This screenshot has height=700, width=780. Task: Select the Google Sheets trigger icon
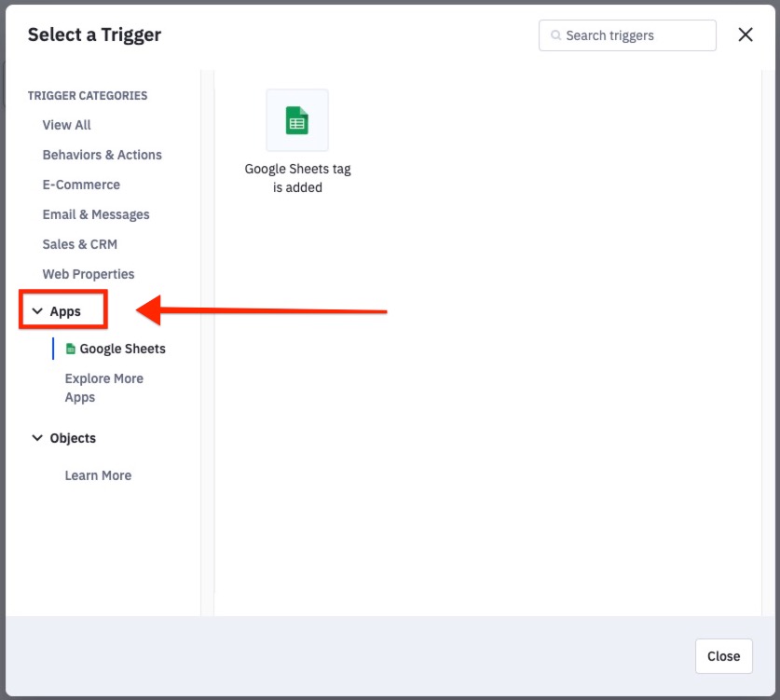click(296, 119)
